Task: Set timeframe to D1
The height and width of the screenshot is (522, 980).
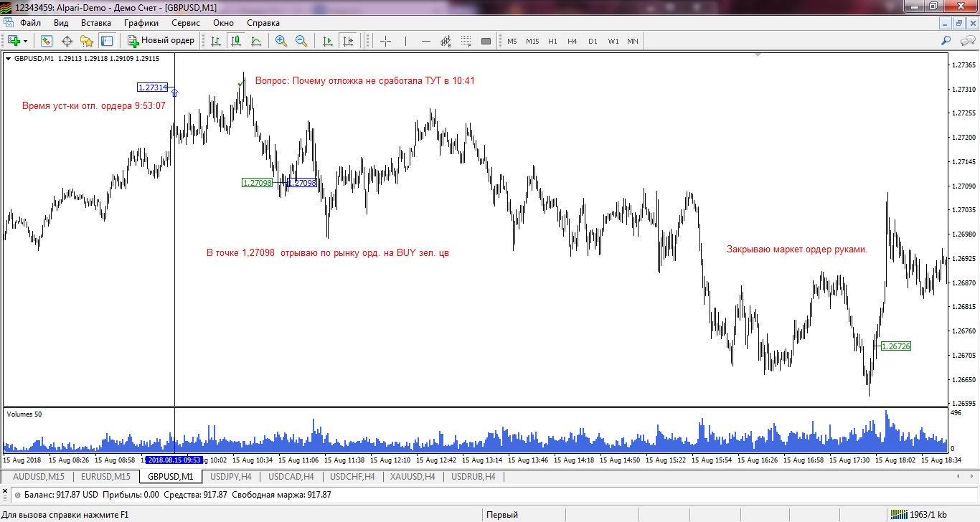Action: tap(593, 41)
